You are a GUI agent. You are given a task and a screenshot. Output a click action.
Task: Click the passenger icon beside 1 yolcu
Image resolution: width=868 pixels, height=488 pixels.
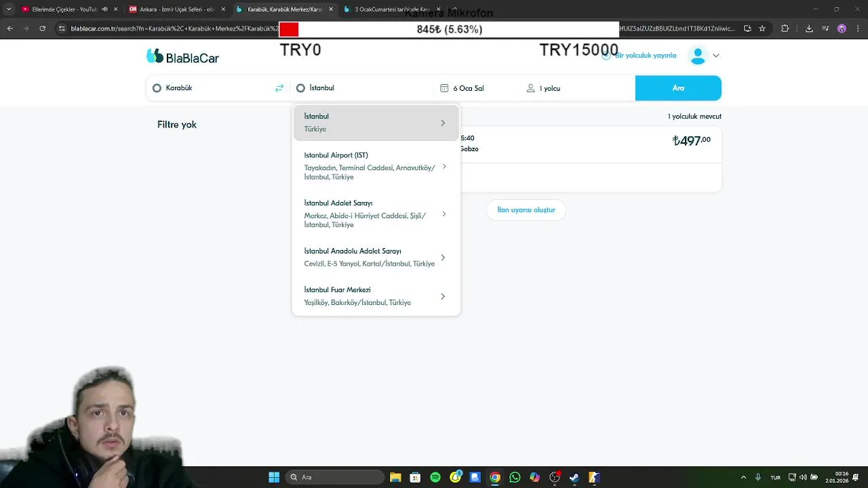[530, 88]
